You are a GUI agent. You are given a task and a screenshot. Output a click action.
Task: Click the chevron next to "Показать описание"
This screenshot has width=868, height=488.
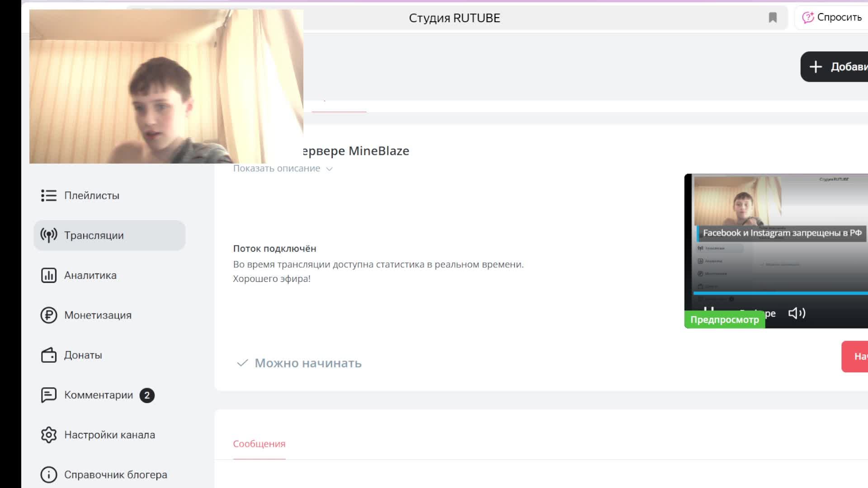pyautogui.click(x=330, y=169)
